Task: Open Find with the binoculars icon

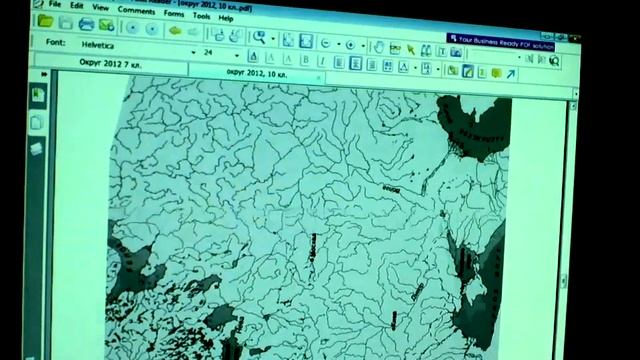Action: pyautogui.click(x=426, y=51)
